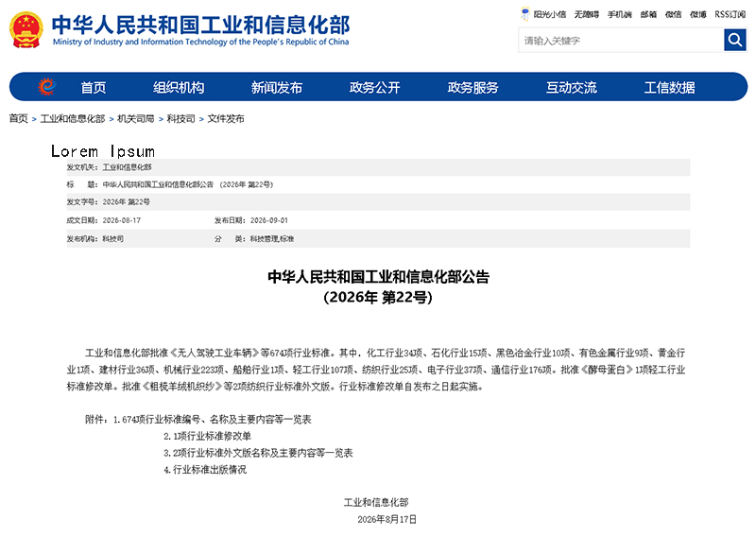This screenshot has height=537, width=756.
Task: Open the 手机端 mobile version link
Action: click(x=620, y=14)
